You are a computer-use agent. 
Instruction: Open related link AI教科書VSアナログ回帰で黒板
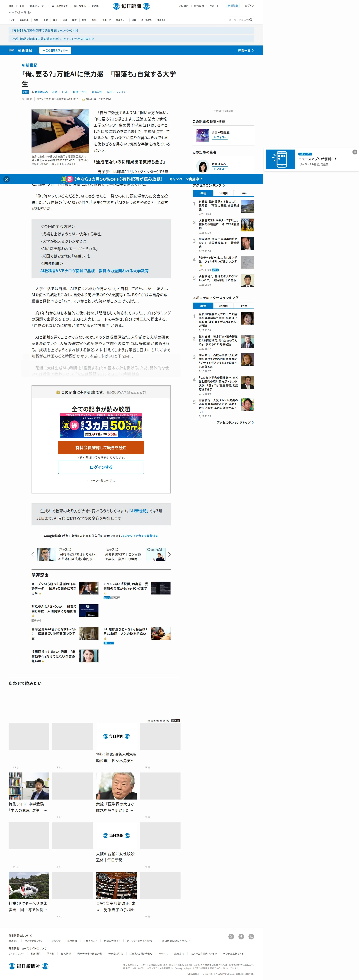click(94, 271)
